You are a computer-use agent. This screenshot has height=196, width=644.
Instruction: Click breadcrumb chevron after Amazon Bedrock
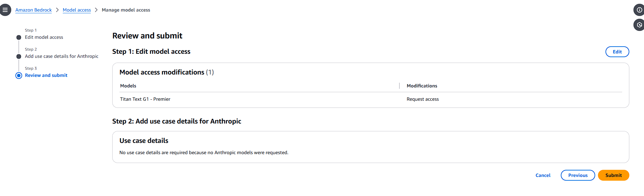(57, 10)
